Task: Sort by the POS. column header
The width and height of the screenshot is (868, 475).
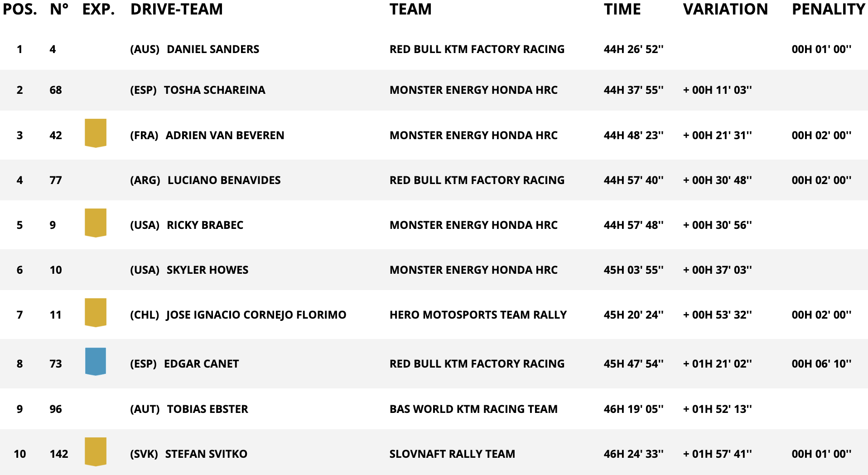Action: pos(20,9)
